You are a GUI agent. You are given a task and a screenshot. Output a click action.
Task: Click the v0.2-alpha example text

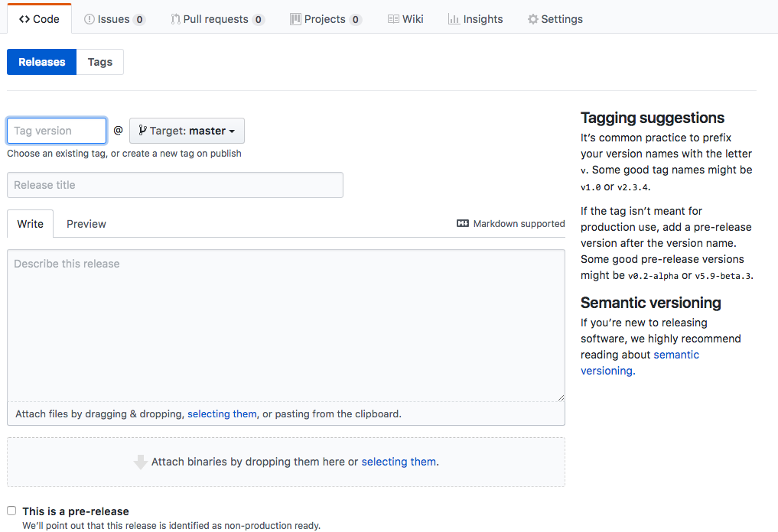(653, 276)
